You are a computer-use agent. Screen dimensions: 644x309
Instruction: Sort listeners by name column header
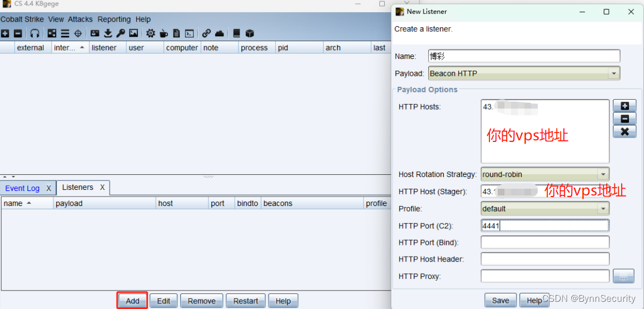click(27, 203)
